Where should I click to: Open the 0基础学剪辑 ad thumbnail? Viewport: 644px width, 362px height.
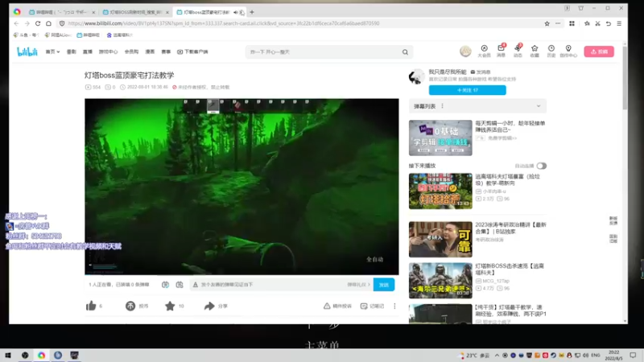coord(440,138)
